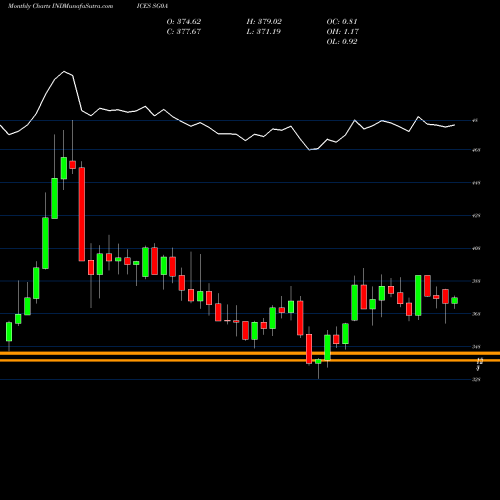Click the 468 price axis label

(x=476, y=150)
